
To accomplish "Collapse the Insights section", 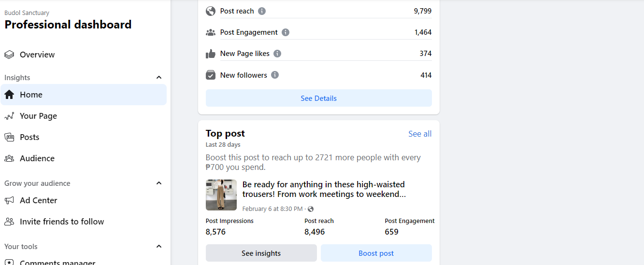I will tap(159, 78).
